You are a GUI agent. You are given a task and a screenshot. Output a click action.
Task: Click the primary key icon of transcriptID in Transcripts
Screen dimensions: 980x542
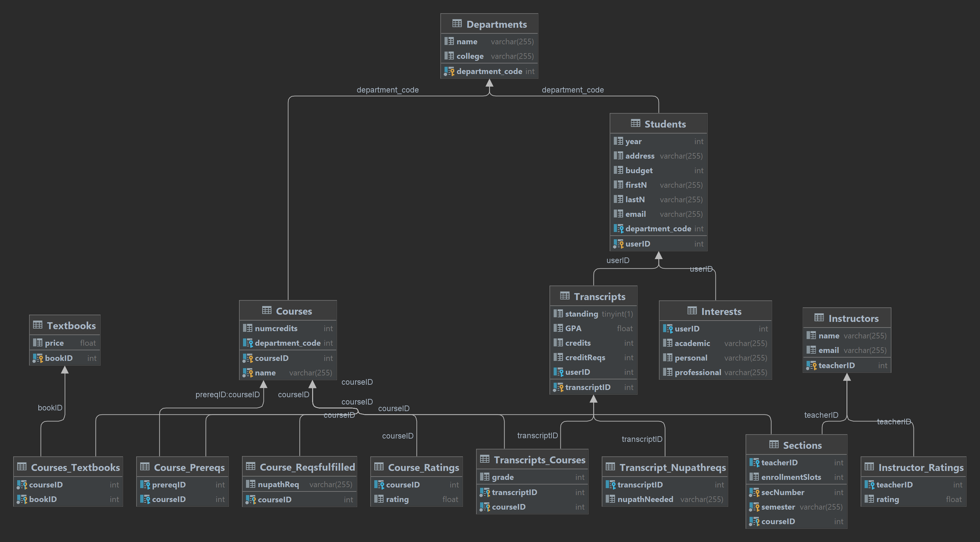point(559,387)
